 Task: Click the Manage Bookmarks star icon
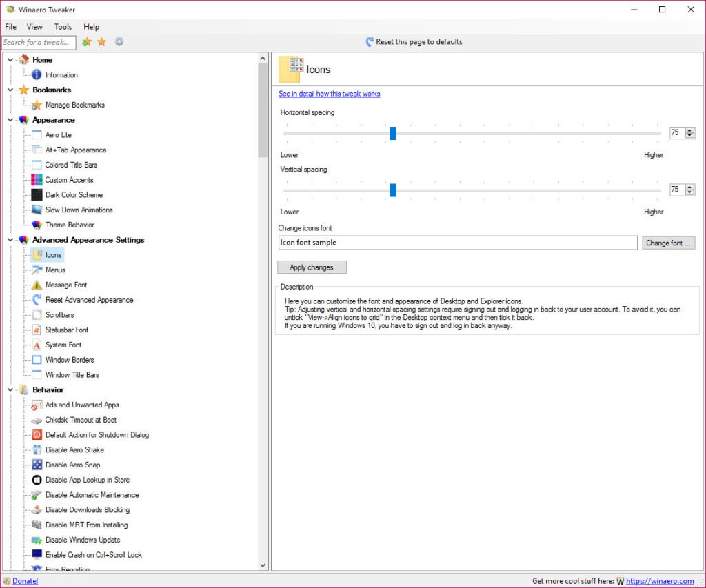[x=37, y=105]
